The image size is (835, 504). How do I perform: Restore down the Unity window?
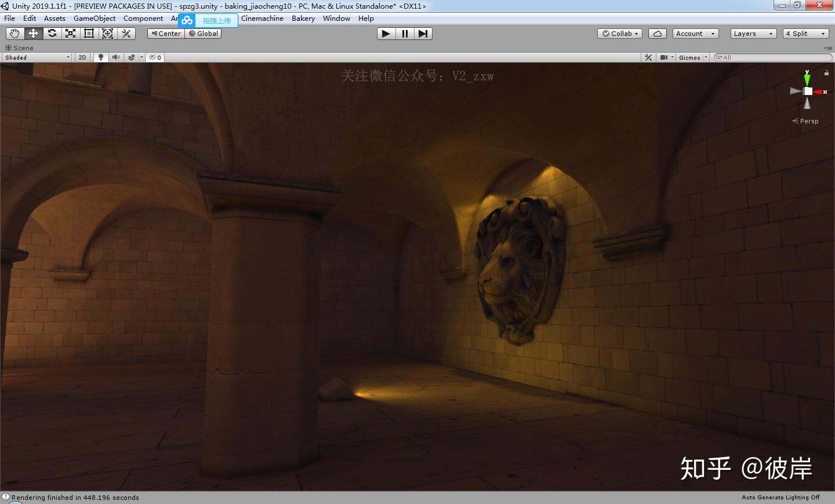(x=797, y=5)
